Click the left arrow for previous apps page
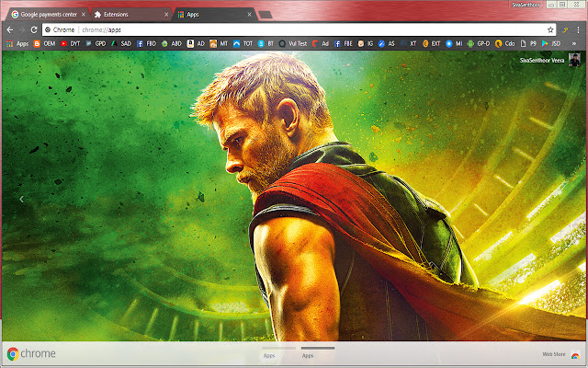 point(21,199)
